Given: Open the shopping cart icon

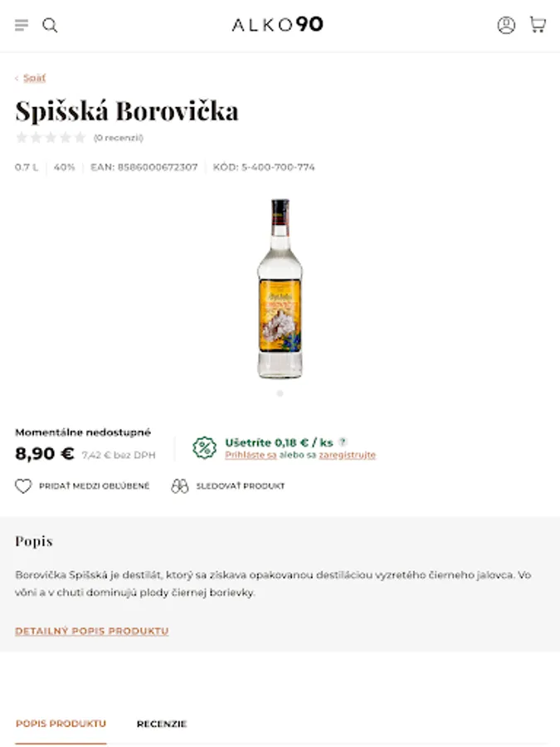Looking at the screenshot, I should 538,24.
